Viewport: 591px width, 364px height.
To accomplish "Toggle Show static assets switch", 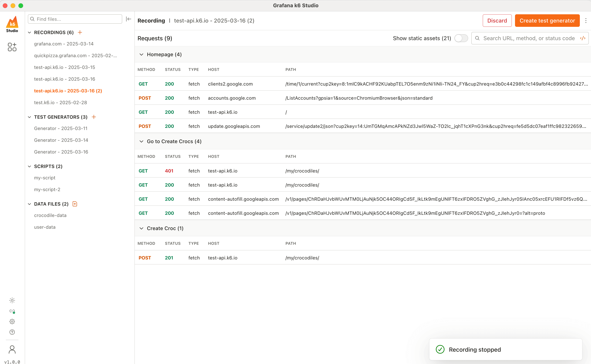I will pos(461,38).
